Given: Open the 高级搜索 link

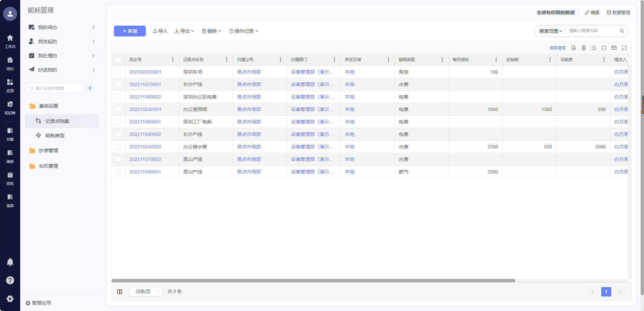Looking at the screenshot, I should coord(557,48).
